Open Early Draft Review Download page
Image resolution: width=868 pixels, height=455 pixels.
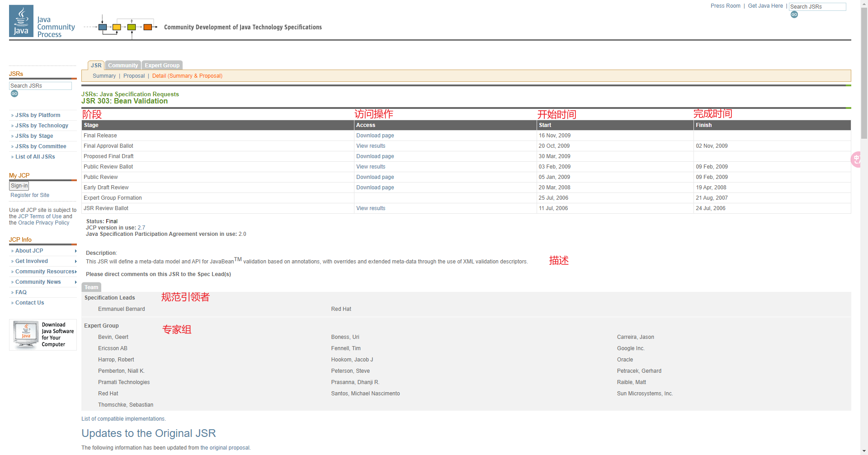click(375, 188)
